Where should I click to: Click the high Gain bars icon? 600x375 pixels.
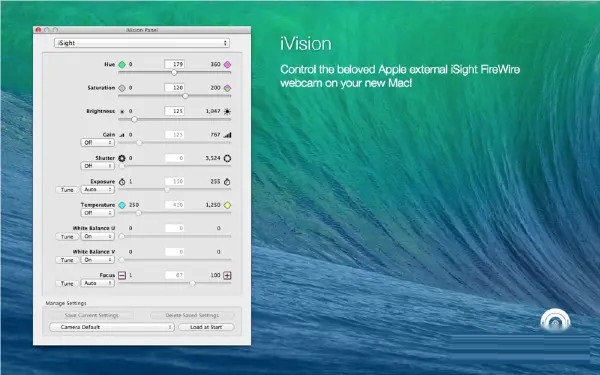click(x=227, y=135)
